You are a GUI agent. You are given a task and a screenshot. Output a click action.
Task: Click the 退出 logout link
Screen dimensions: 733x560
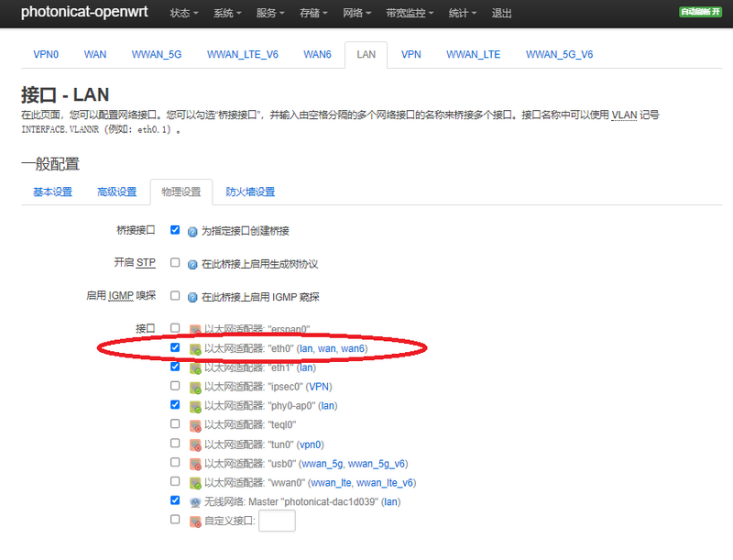[x=502, y=14]
